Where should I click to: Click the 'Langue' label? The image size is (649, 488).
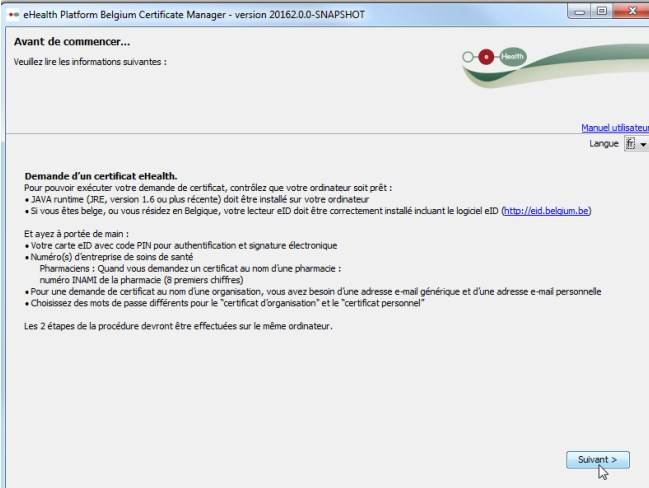click(x=604, y=144)
